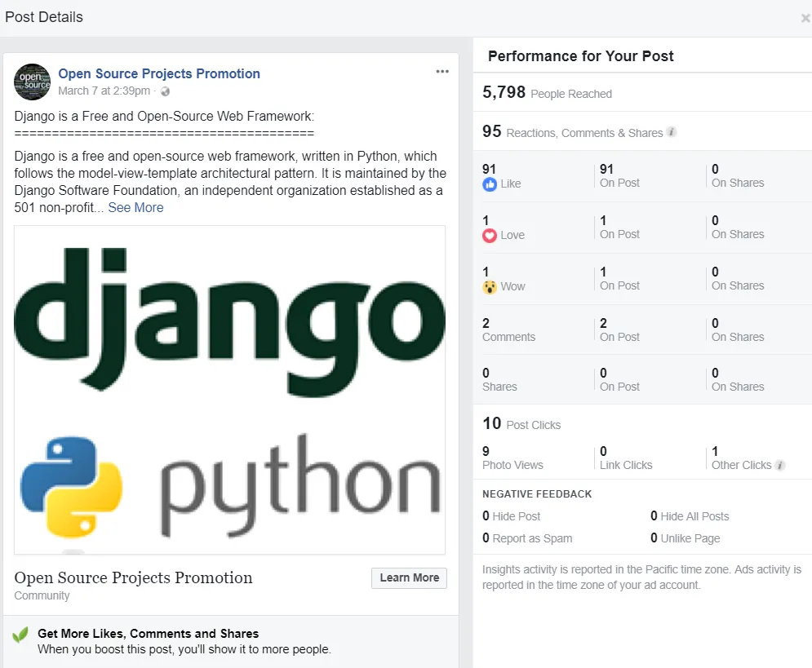
Task: Open the post options three-dot menu
Action: pos(442,72)
